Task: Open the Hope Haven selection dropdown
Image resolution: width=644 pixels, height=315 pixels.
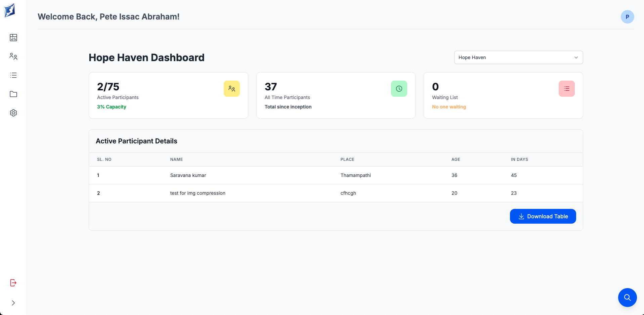Action: click(x=514, y=57)
